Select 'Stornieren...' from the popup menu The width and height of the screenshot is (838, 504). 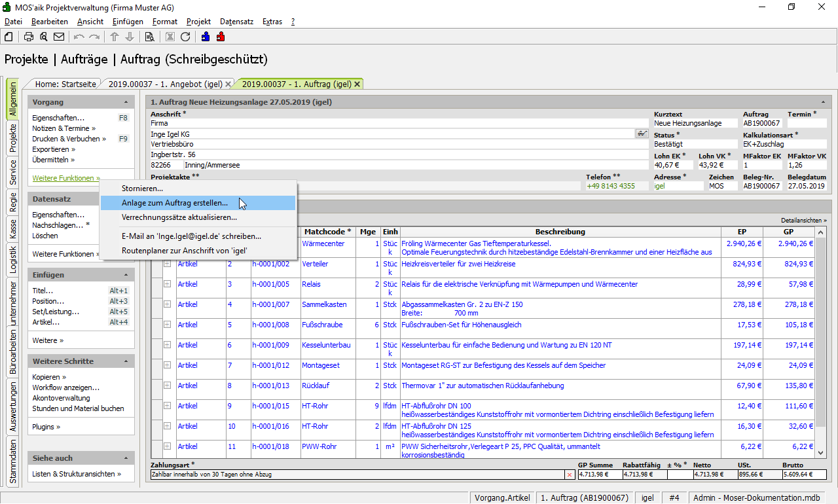142,189
